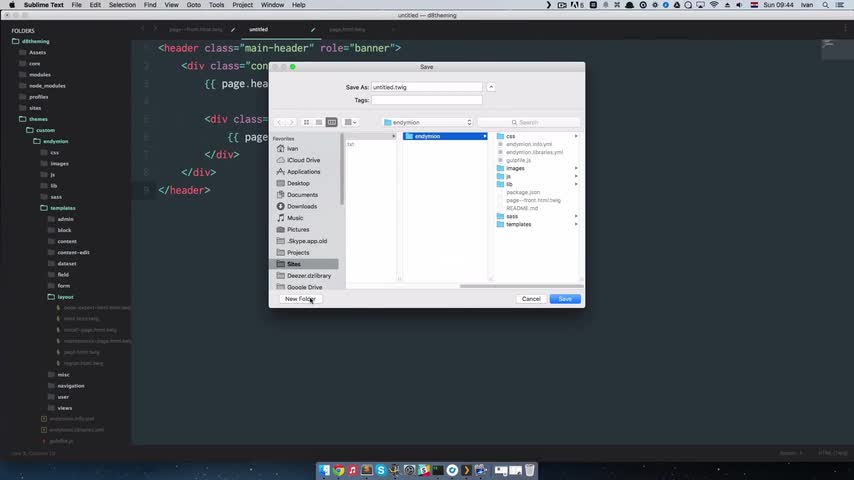Open Trash from the Dock

(x=530, y=470)
